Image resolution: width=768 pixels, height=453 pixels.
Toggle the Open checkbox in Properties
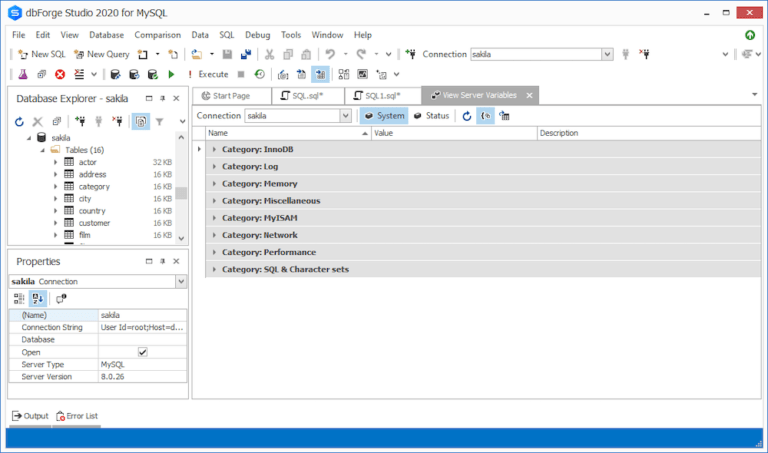pos(143,352)
